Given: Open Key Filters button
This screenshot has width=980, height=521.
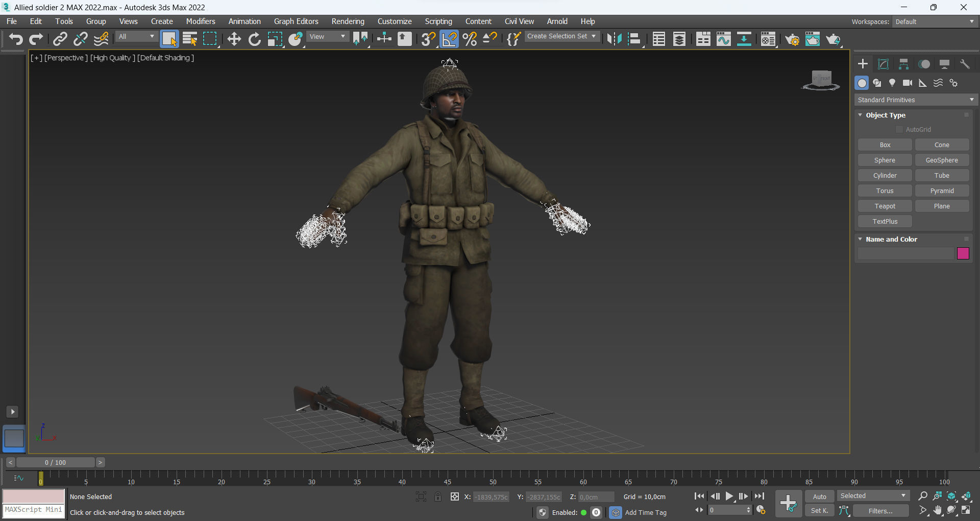Looking at the screenshot, I should [x=880, y=511].
